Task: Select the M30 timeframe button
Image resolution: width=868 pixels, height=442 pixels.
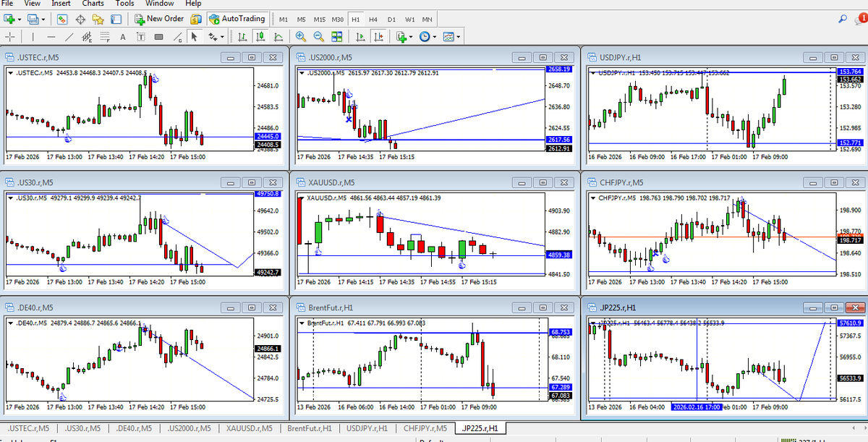Action: 338,19
